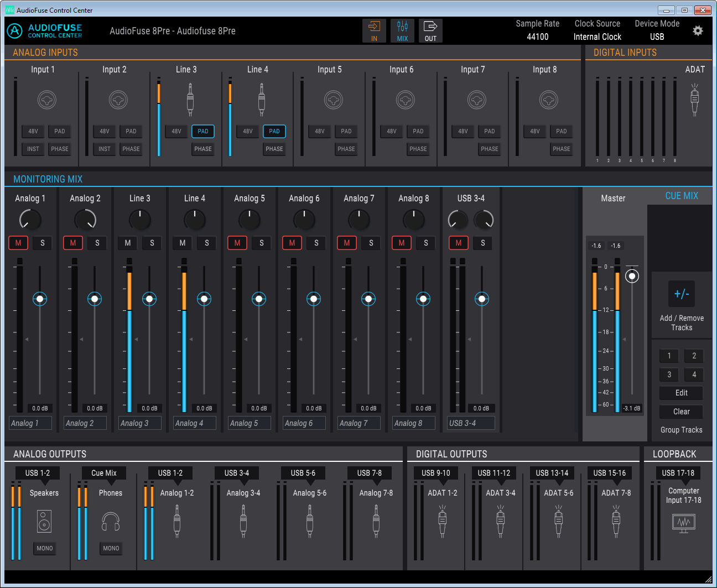Unmute the Analog 1 mix channel

tap(18, 243)
